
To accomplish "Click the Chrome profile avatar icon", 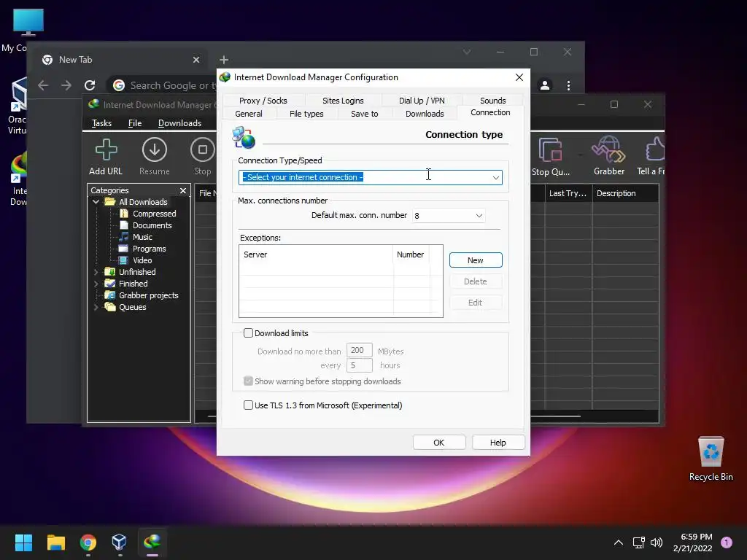I will tap(544, 85).
